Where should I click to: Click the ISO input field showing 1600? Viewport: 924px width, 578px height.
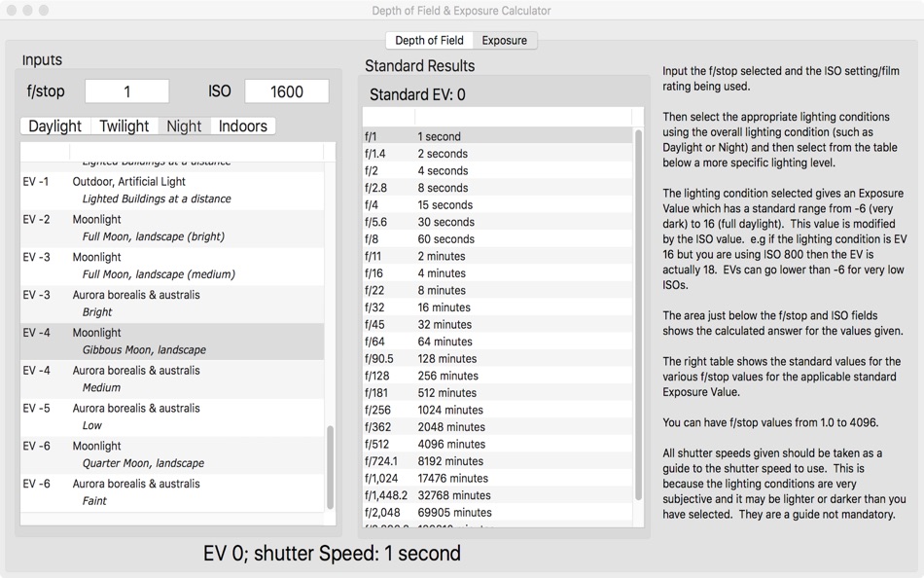click(x=286, y=91)
